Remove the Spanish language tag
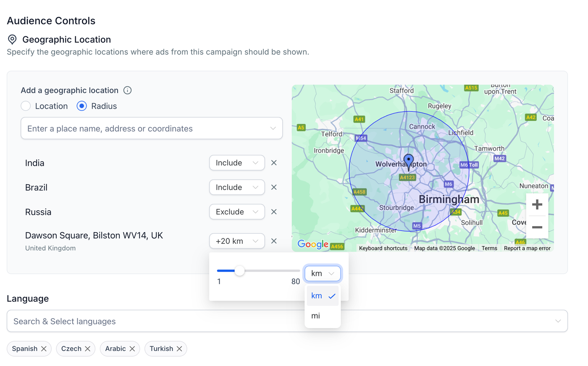 [44, 349]
